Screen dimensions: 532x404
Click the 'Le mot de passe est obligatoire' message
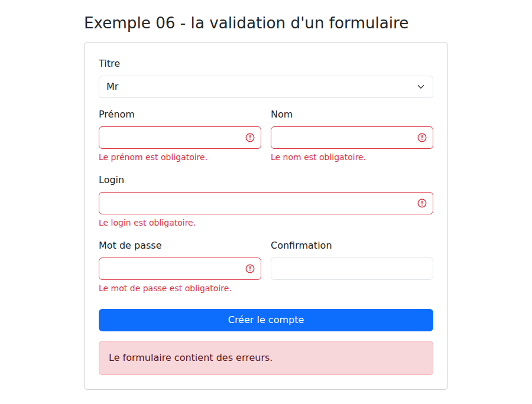coord(165,288)
